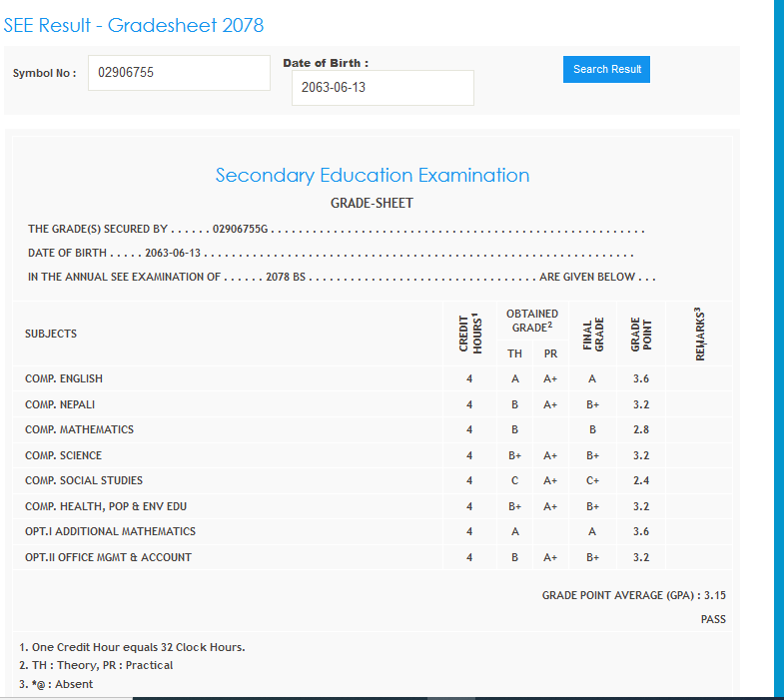This screenshot has height=700, width=784.
Task: Click the COMP. SOCIAL STUDIES subject
Action: 84,480
